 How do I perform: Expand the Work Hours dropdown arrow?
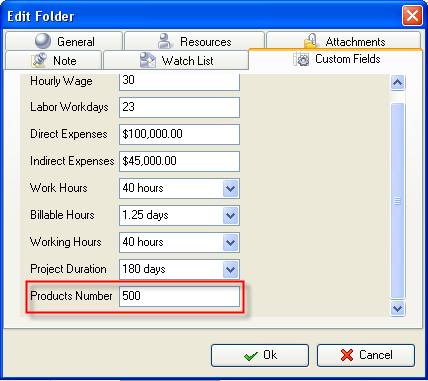230,188
